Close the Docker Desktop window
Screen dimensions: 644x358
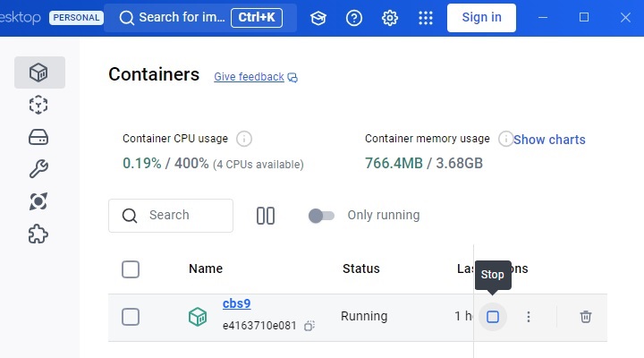point(625,18)
